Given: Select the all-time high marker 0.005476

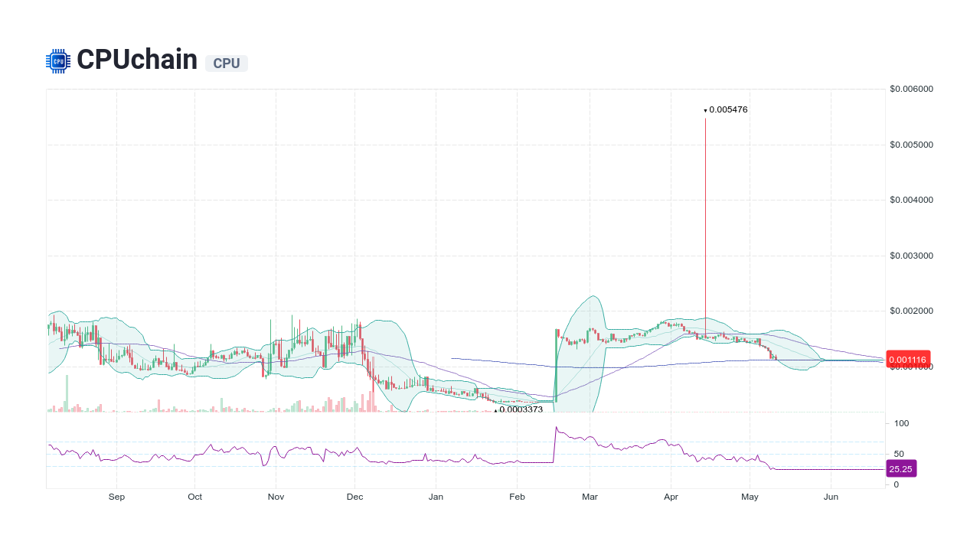Looking at the screenshot, I should tap(724, 109).
